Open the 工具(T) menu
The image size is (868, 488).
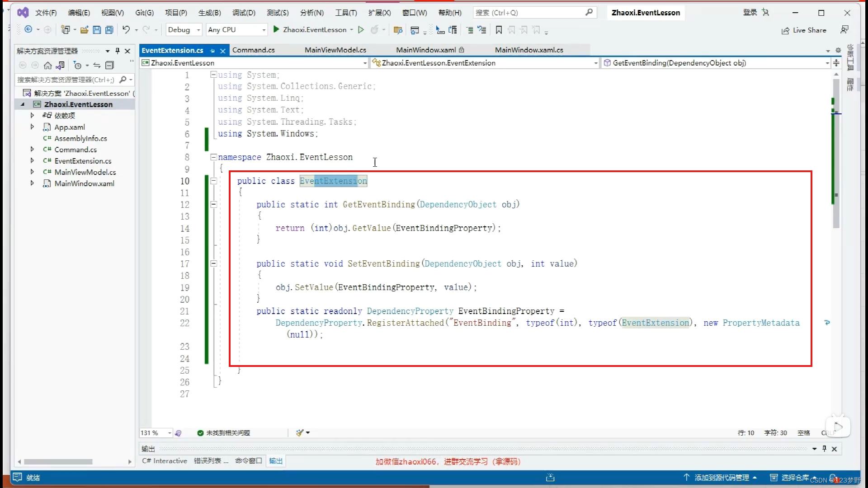pos(346,13)
